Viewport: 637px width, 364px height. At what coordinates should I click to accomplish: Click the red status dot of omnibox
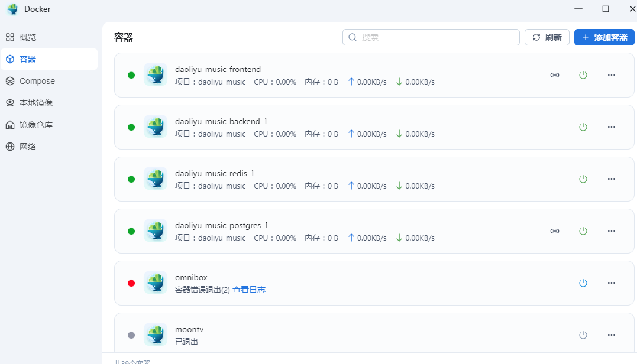[131, 283]
